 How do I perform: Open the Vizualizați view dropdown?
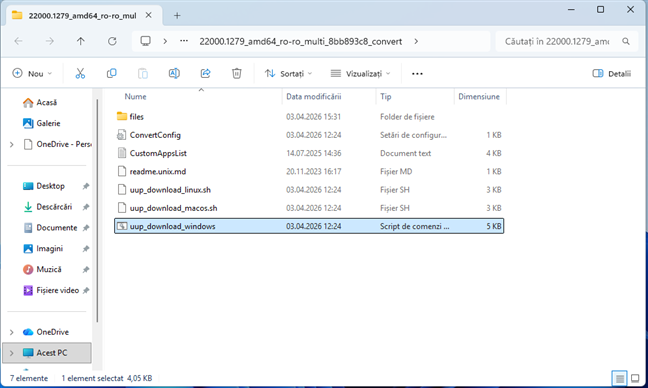360,74
